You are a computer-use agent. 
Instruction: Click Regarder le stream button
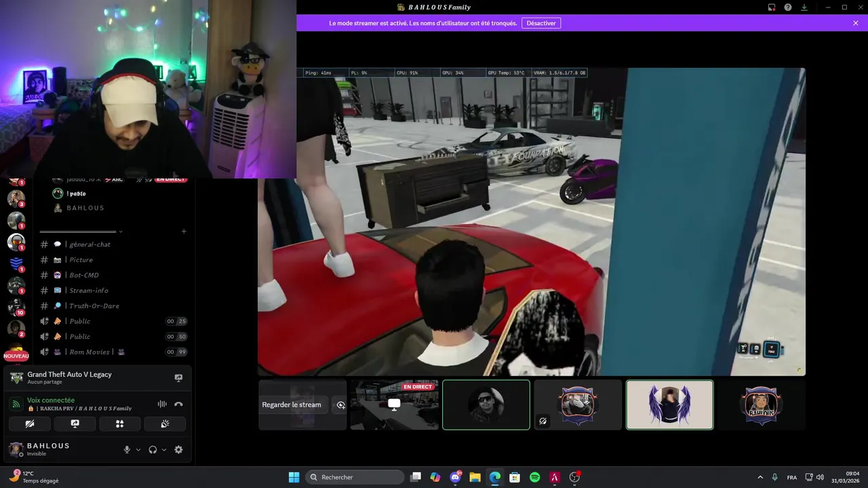pos(292,405)
